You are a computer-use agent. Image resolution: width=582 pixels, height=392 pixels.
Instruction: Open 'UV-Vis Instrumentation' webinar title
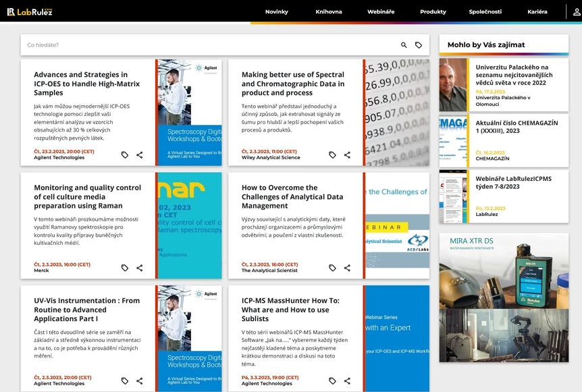pyautogui.click(x=87, y=310)
